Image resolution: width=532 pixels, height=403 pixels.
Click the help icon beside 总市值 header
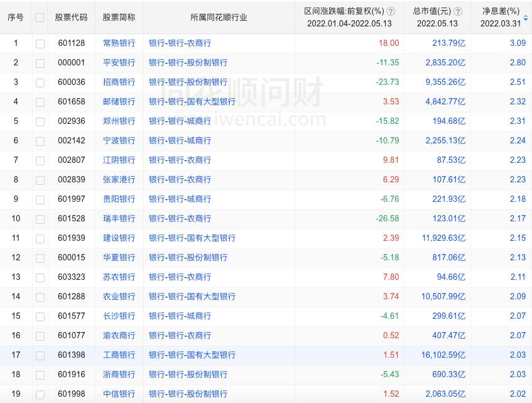pos(457,11)
